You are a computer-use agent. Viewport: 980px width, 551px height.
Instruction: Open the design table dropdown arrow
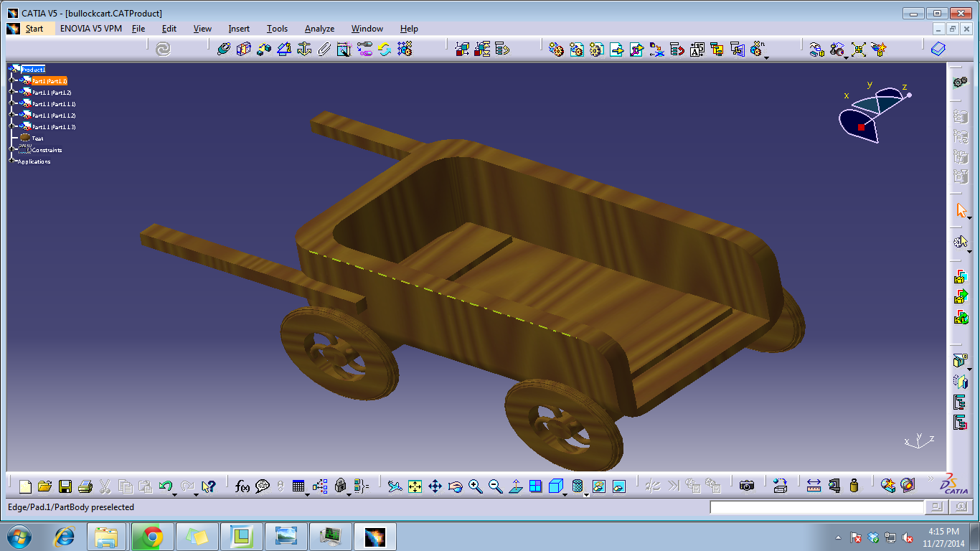point(308,494)
